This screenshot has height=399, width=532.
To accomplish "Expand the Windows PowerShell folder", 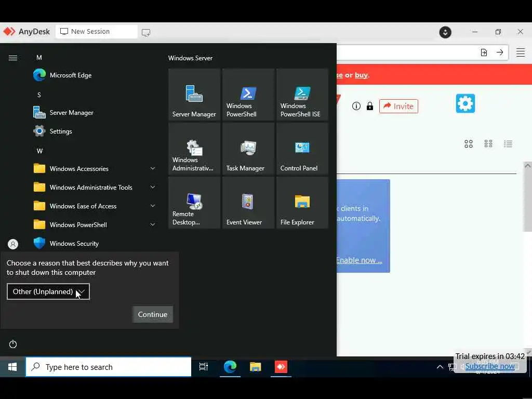I will coord(153,224).
